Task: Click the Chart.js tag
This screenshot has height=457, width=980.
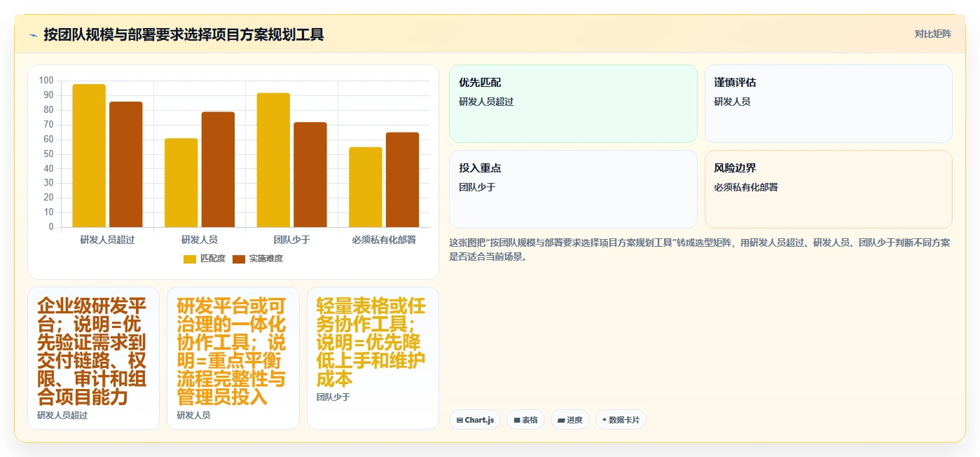Action: pyautogui.click(x=475, y=420)
